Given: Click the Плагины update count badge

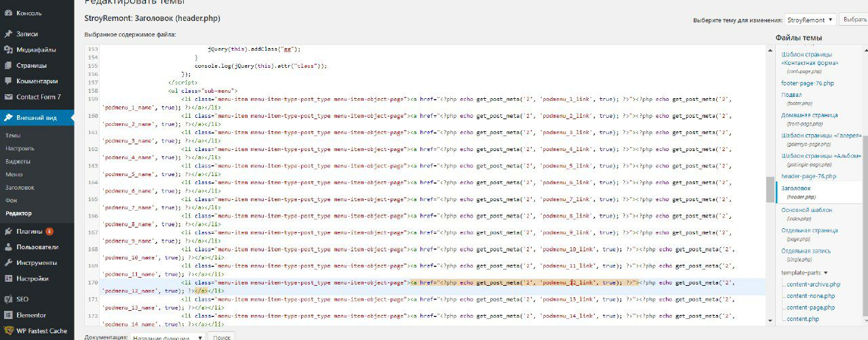Looking at the screenshot, I should coord(50,232).
